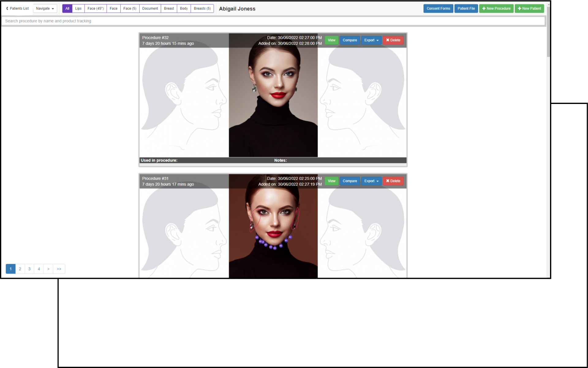Go to page 3 of procedures
This screenshot has width=588, height=368.
pyautogui.click(x=29, y=269)
